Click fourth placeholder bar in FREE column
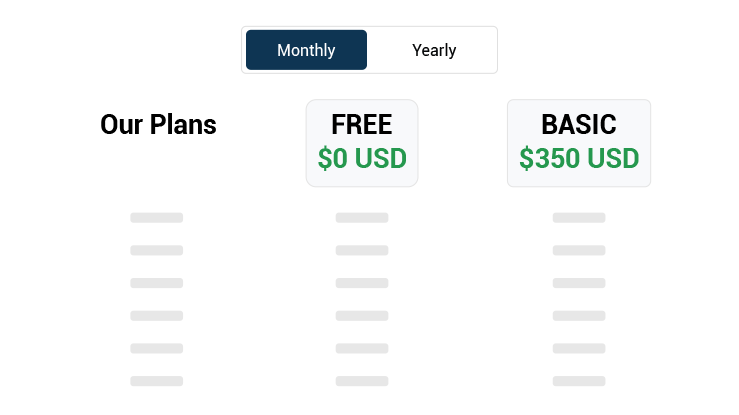The height and width of the screenshot is (415, 739). point(362,316)
